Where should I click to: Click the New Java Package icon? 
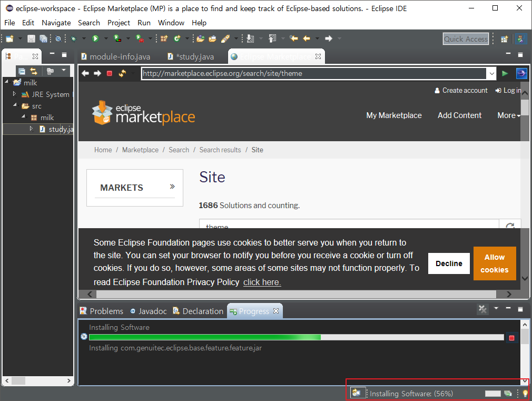164,38
